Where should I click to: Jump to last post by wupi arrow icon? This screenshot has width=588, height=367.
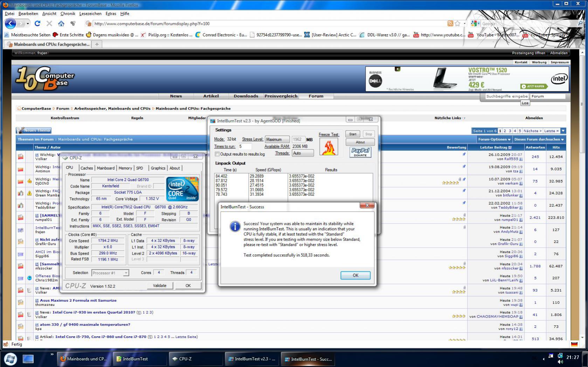tap(521, 305)
